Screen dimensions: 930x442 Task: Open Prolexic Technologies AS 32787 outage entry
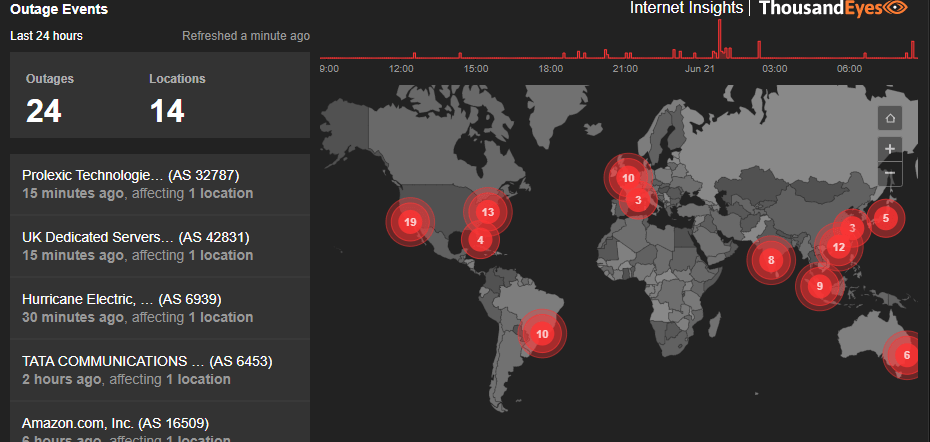(x=160, y=184)
